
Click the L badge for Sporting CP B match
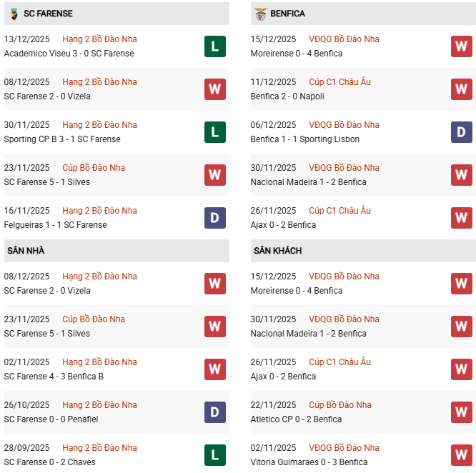pos(214,132)
